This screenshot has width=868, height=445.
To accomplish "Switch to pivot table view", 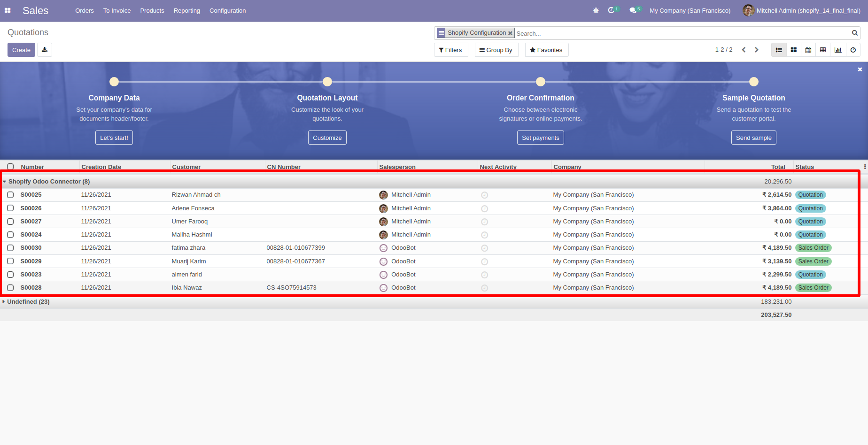I will point(823,50).
